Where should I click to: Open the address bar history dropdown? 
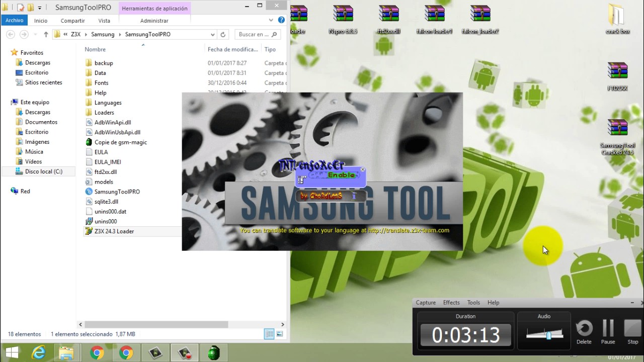(x=213, y=35)
